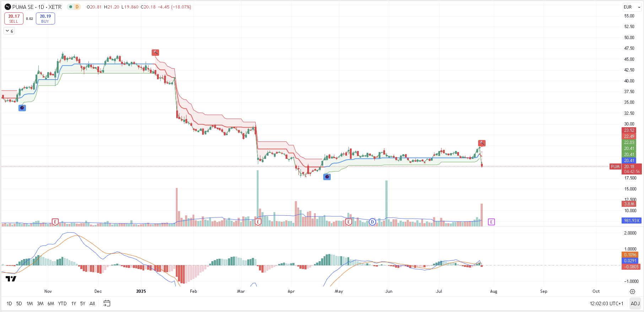Select the All time range
The width and height of the screenshot is (644, 312).
tap(92, 303)
